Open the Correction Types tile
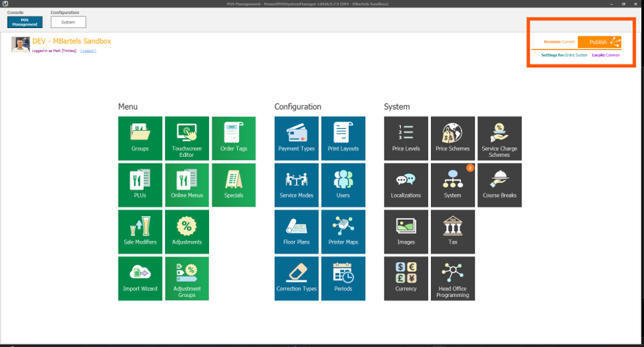The image size is (644, 347). click(x=297, y=279)
